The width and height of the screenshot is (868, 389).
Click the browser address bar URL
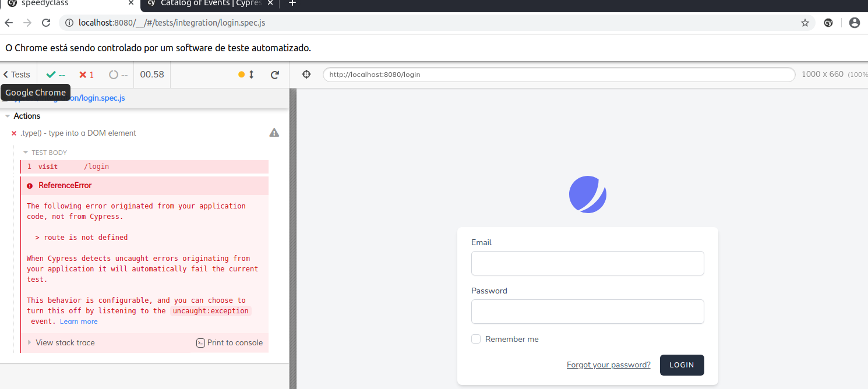(172, 23)
